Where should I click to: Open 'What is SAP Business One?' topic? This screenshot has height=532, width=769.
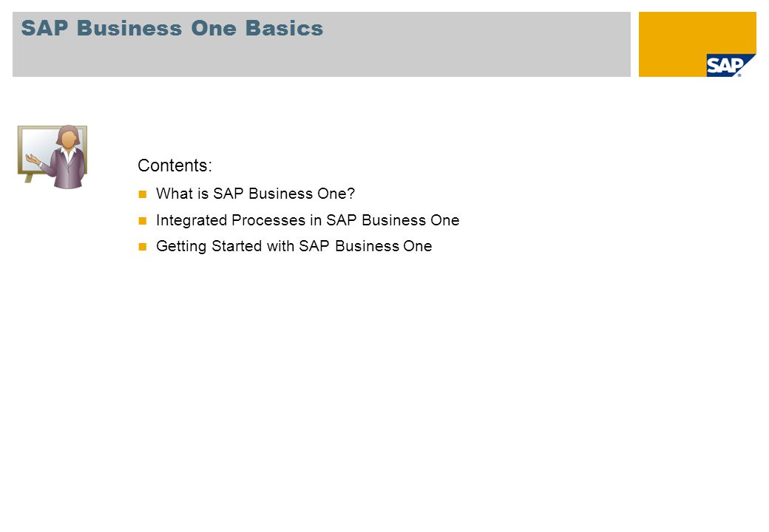pyautogui.click(x=255, y=194)
